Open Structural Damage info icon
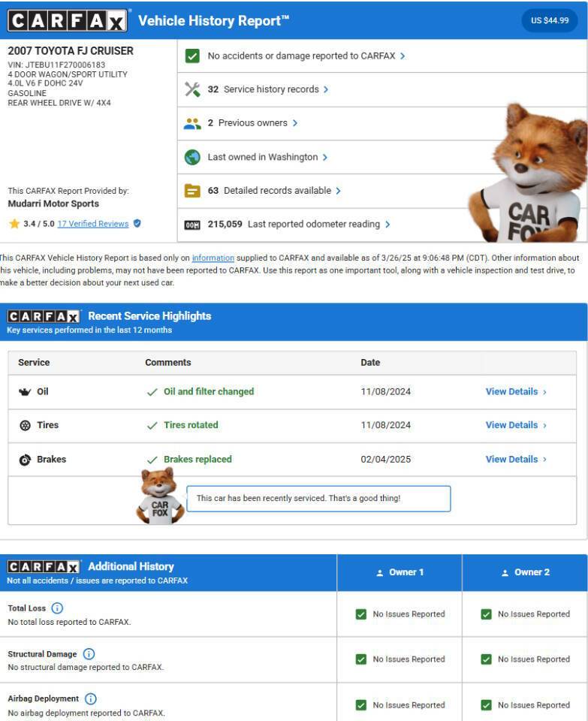The height and width of the screenshot is (721, 588). click(x=89, y=654)
